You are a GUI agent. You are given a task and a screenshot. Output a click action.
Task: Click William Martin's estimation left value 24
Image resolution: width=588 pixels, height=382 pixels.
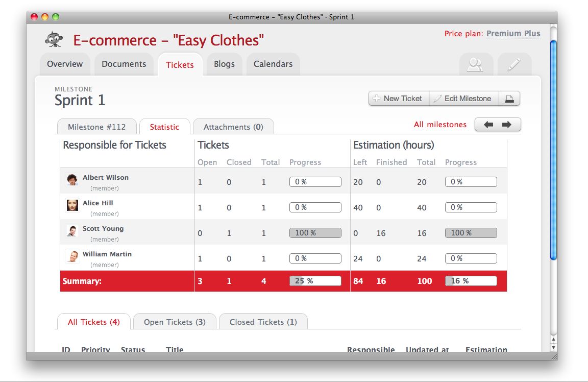358,259
